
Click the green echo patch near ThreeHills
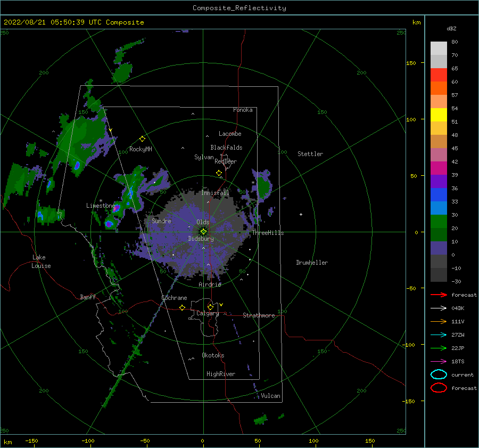264,186
